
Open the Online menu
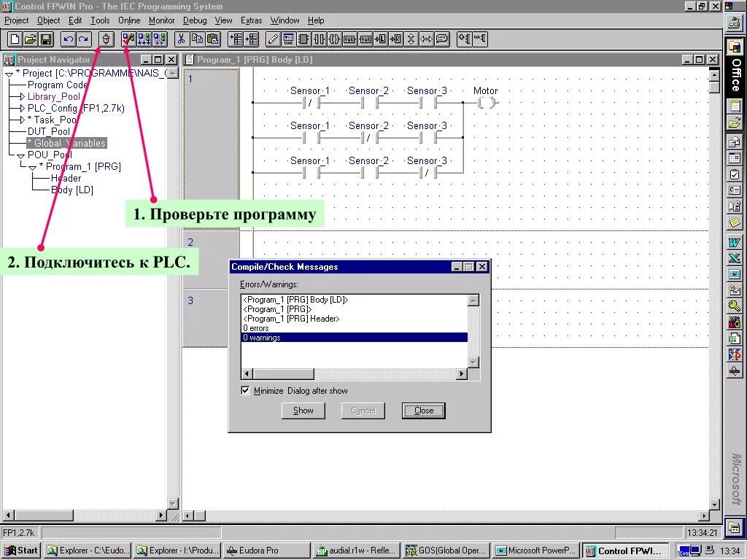(129, 20)
